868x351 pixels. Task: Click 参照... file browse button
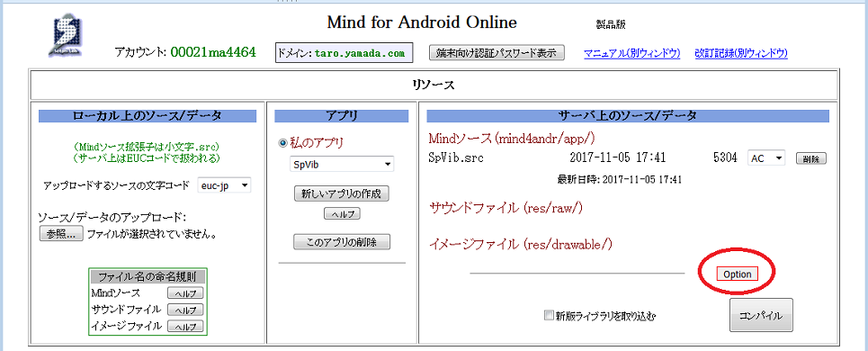[x=61, y=234]
